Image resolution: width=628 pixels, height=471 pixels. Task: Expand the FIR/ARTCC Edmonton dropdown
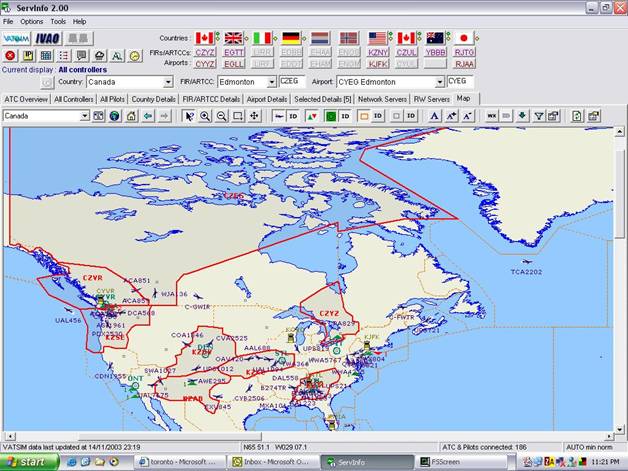click(x=271, y=82)
